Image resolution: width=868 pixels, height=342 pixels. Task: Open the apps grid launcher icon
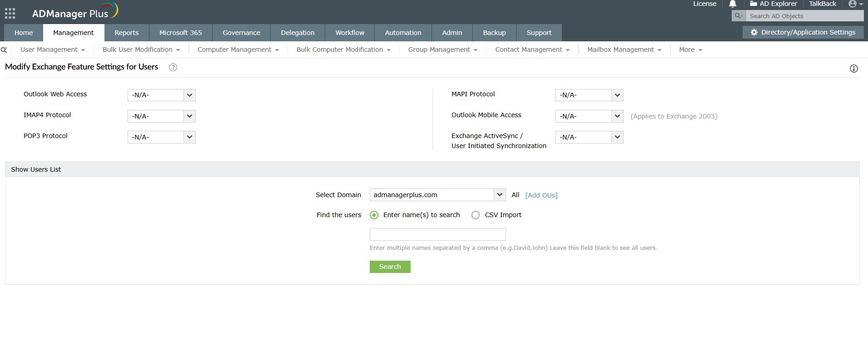10,13
